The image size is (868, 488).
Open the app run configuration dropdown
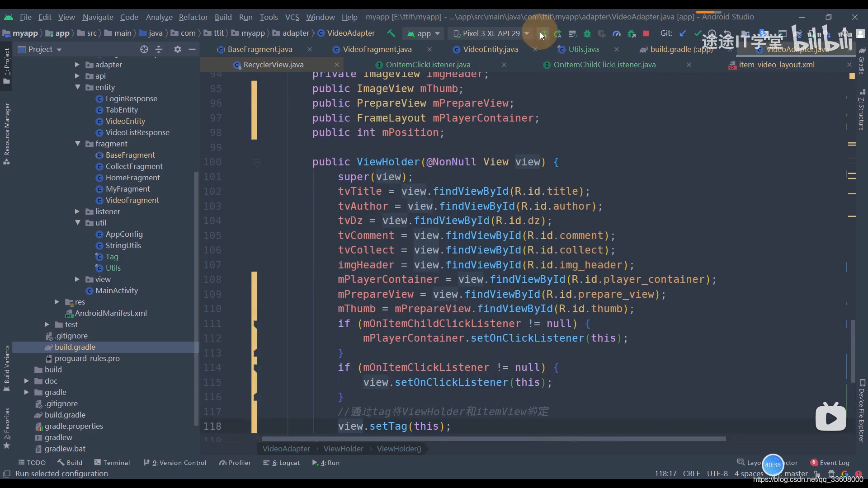[423, 33]
